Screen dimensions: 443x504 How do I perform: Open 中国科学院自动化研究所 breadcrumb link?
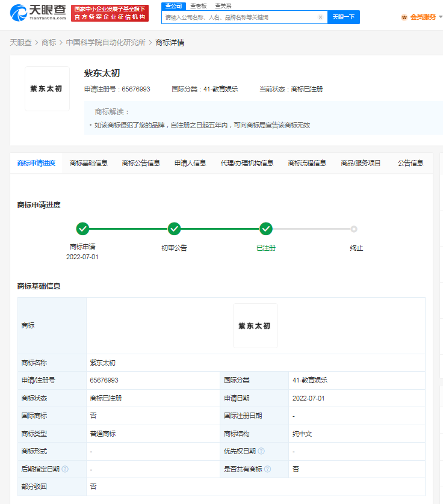tap(105, 43)
